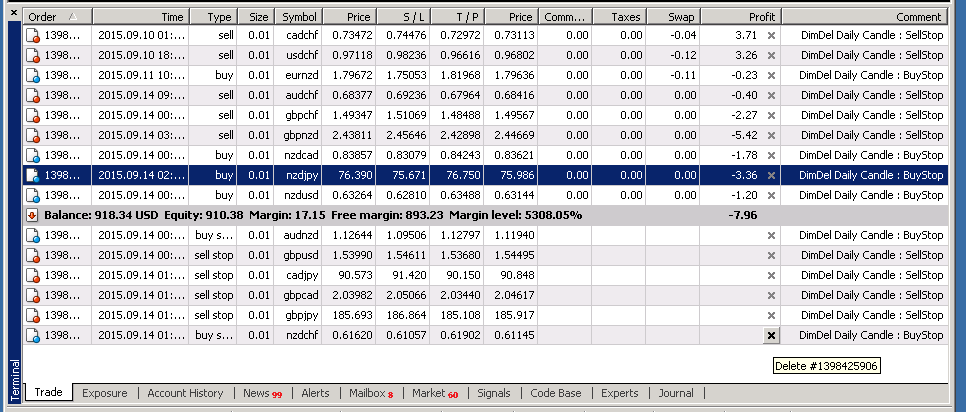Sort by the Taxes column header
Viewport: 966px width, 412px height.
(x=619, y=17)
